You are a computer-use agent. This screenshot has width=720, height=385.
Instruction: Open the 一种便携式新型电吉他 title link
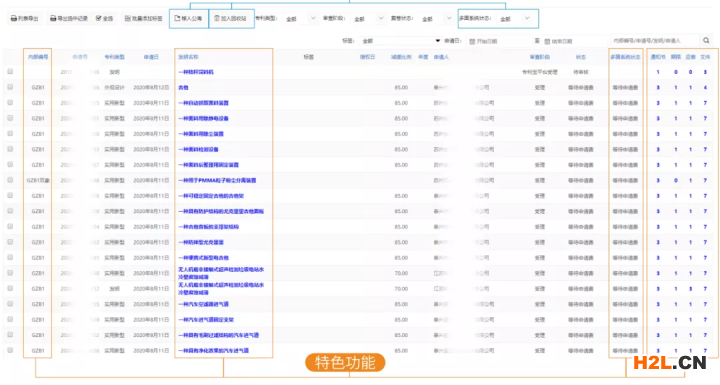coord(203,258)
